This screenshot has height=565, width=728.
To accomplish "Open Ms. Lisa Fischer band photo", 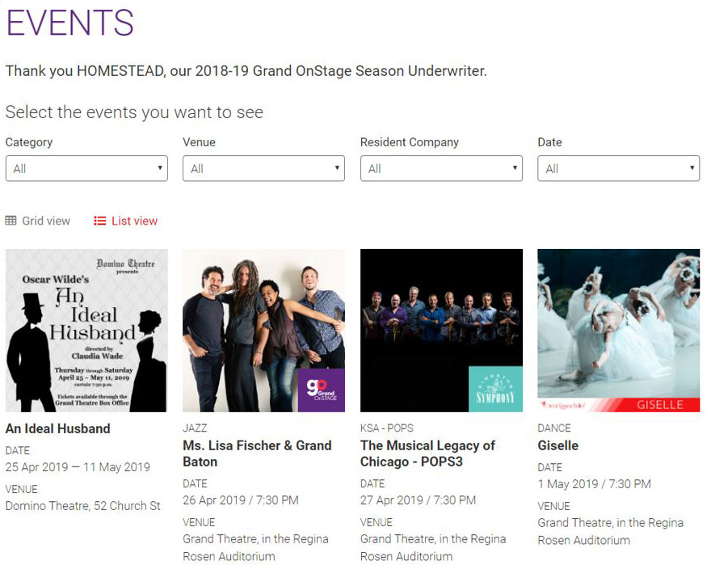I will click(263, 331).
